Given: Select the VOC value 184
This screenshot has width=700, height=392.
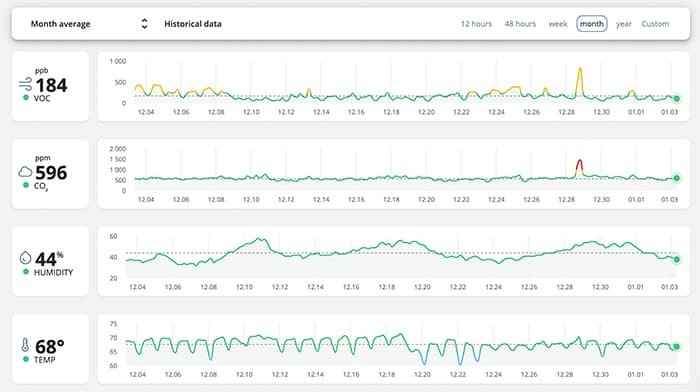Looking at the screenshot, I should (x=51, y=85).
